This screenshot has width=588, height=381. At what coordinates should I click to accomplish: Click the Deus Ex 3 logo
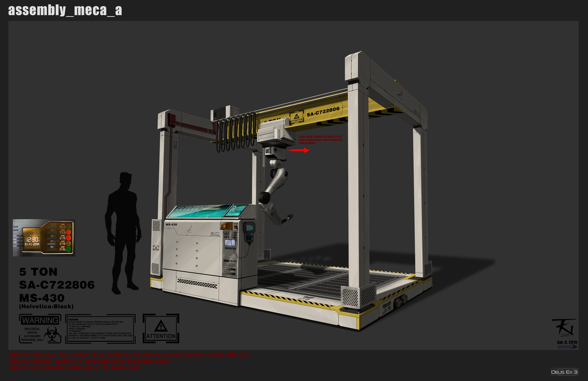[x=564, y=372]
